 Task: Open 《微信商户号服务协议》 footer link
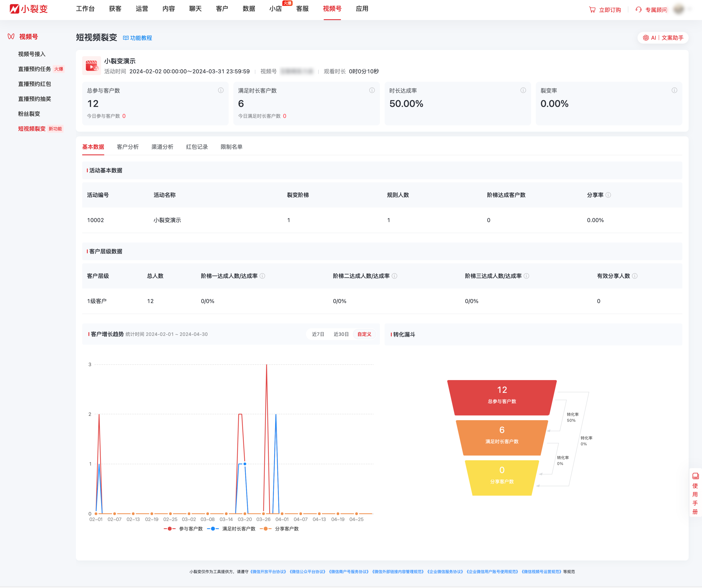(x=349, y=572)
